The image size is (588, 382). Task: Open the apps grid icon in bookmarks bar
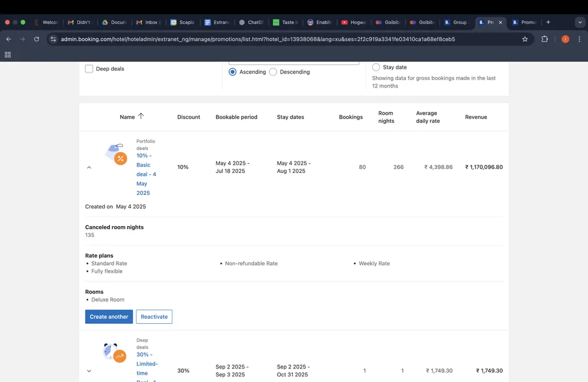(8, 55)
